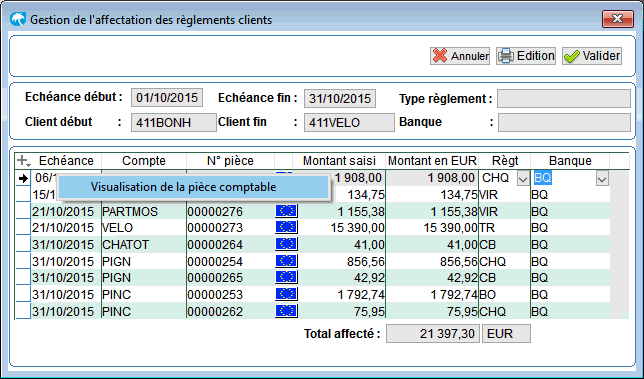Open the Banque dropdown on the first row
Viewport: 644px width, 379px height.
[602, 179]
